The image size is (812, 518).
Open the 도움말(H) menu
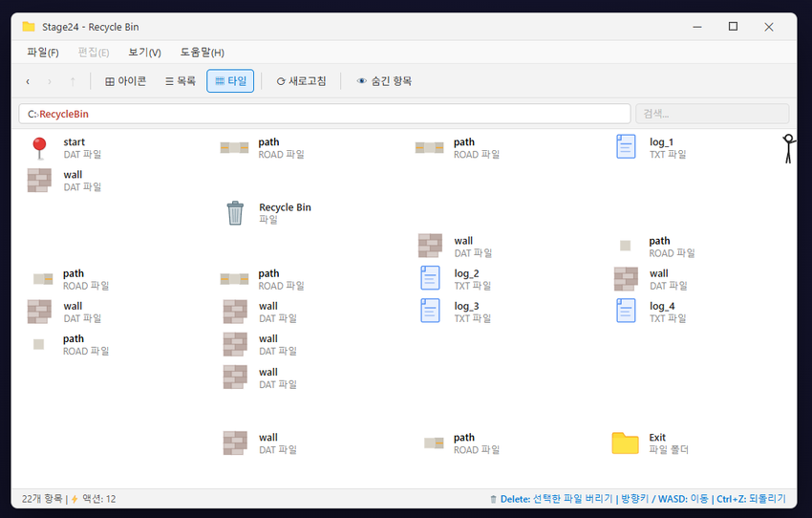click(202, 53)
